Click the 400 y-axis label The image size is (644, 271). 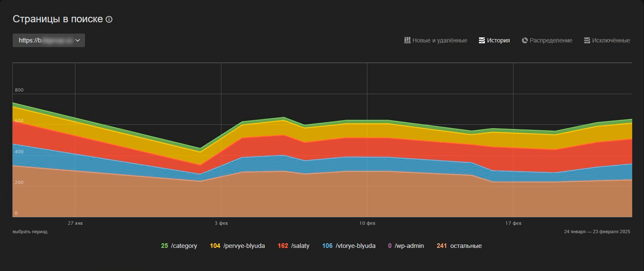coord(19,152)
